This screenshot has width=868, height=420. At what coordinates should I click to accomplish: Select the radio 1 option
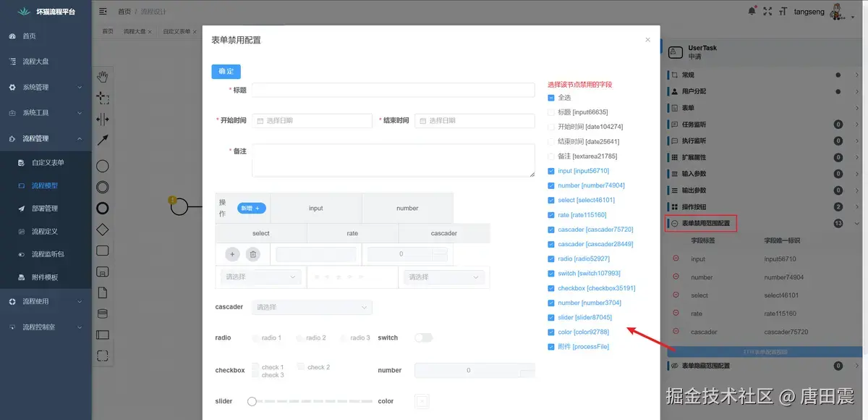pyautogui.click(x=267, y=337)
